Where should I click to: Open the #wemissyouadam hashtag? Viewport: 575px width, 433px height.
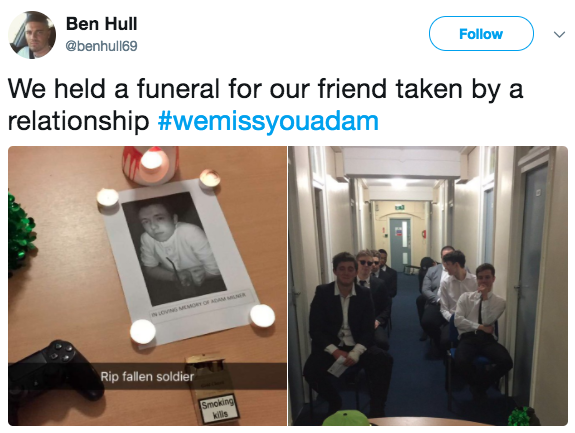(x=268, y=121)
